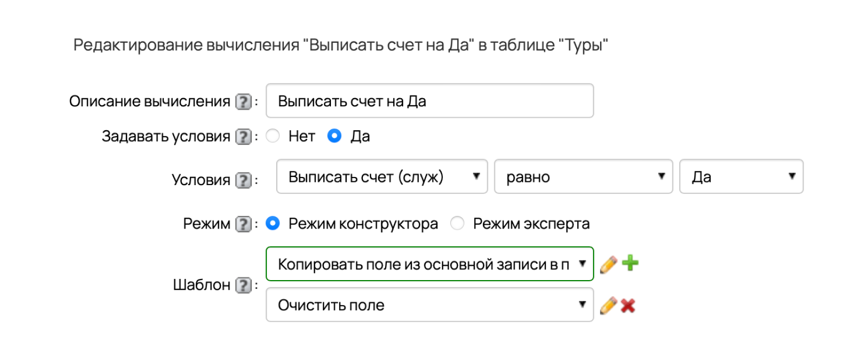
Task: Open the Выписать счет (служ) field dropdown
Action: click(382, 176)
